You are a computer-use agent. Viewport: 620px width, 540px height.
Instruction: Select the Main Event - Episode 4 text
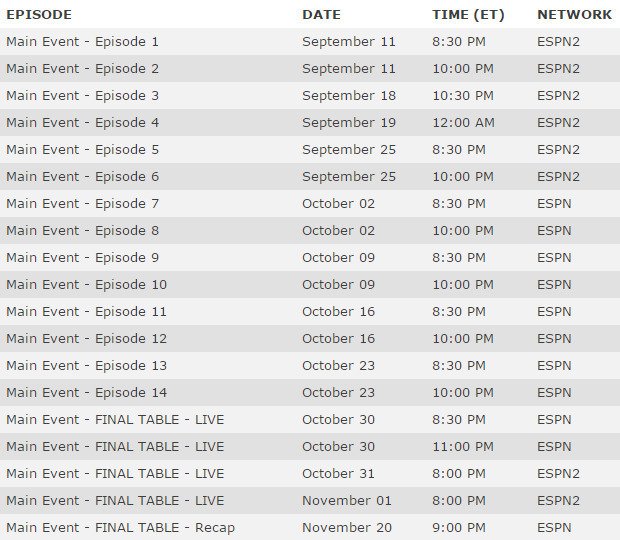(x=82, y=123)
